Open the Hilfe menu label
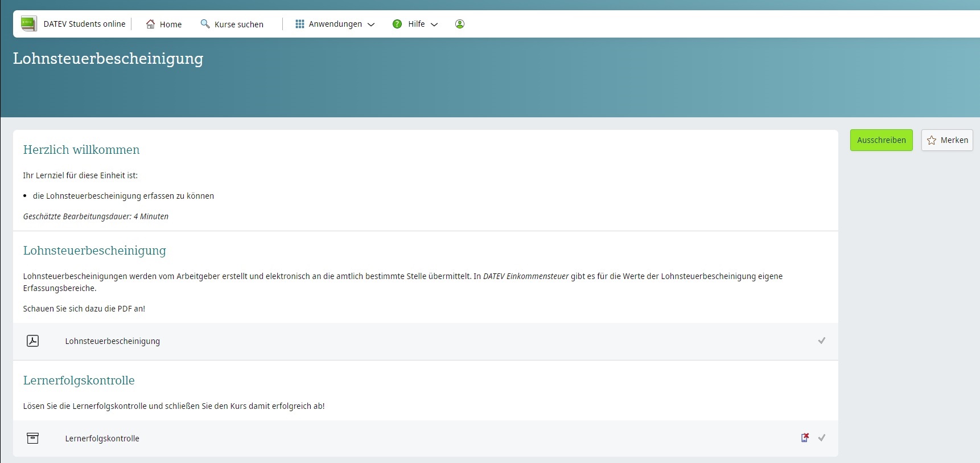 click(x=417, y=24)
